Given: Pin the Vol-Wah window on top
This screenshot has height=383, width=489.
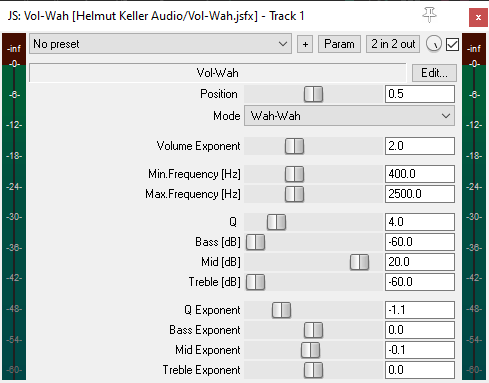Looking at the screenshot, I should point(429,15).
